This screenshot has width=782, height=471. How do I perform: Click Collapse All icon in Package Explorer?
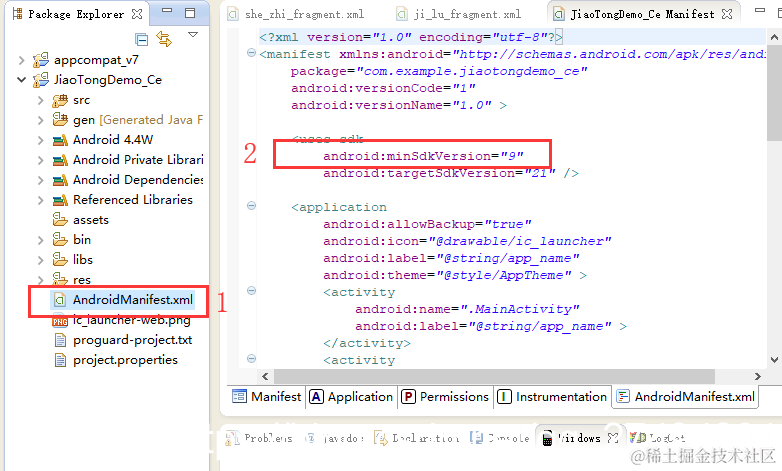coord(142,39)
